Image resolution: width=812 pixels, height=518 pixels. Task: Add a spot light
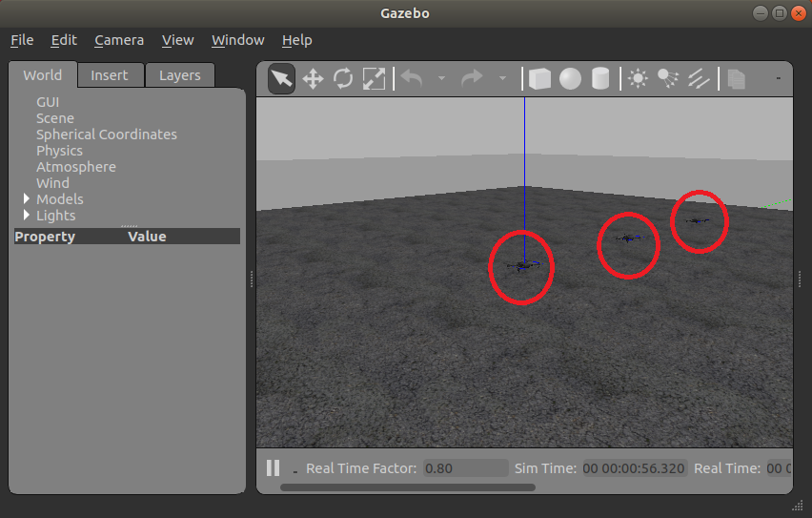click(x=668, y=79)
